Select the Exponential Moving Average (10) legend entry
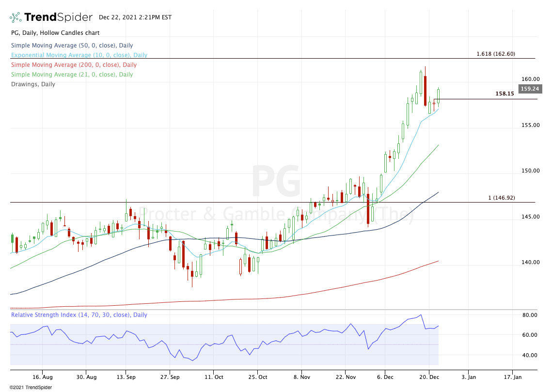This screenshot has width=552, height=392. click(79, 55)
